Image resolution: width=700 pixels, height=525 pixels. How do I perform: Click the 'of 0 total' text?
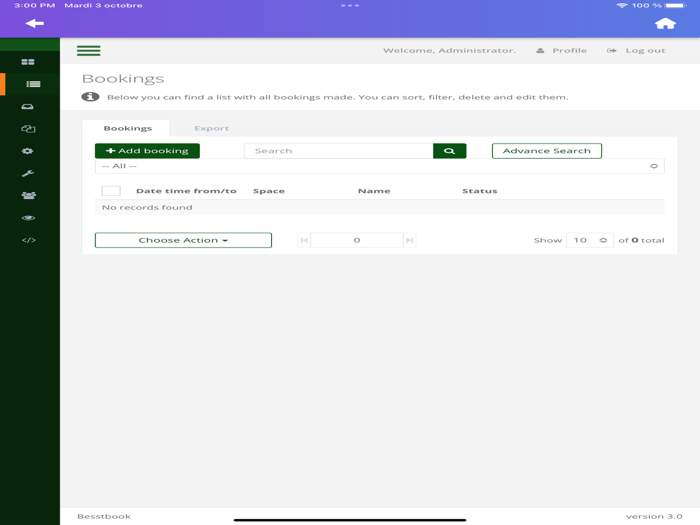click(x=641, y=240)
